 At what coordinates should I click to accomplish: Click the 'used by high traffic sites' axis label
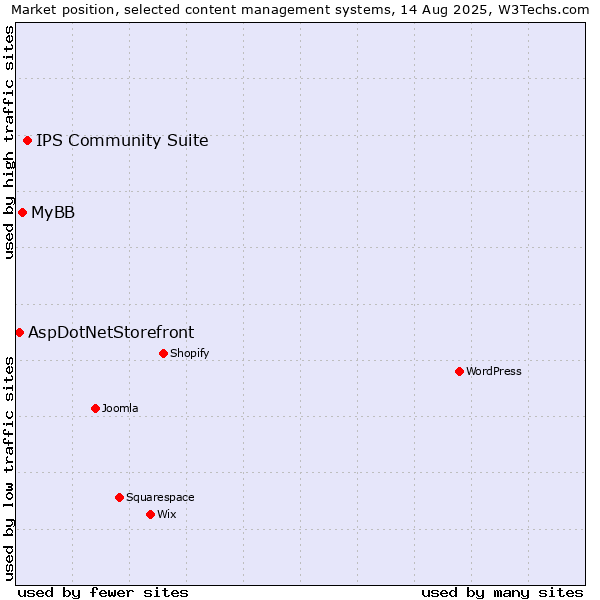click(x=8, y=142)
